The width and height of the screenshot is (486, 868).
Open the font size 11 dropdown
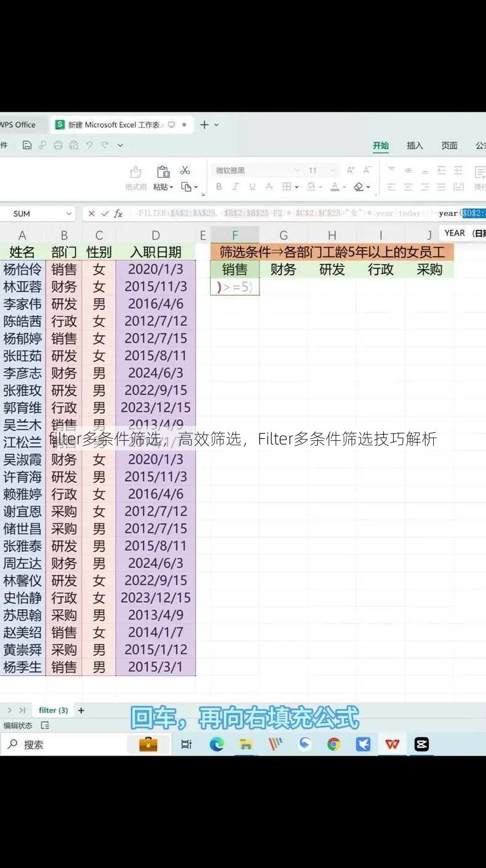[334, 170]
